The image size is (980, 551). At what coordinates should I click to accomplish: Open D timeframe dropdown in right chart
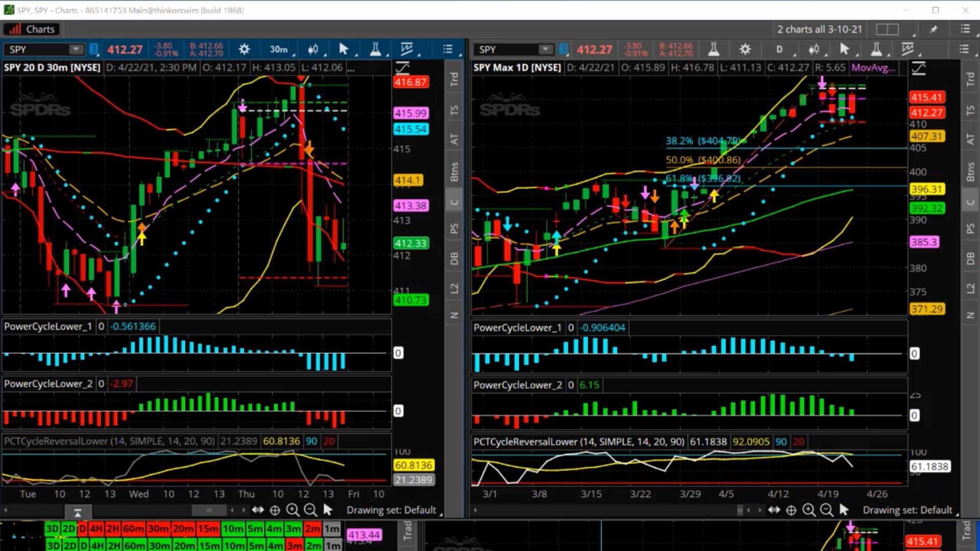point(781,49)
